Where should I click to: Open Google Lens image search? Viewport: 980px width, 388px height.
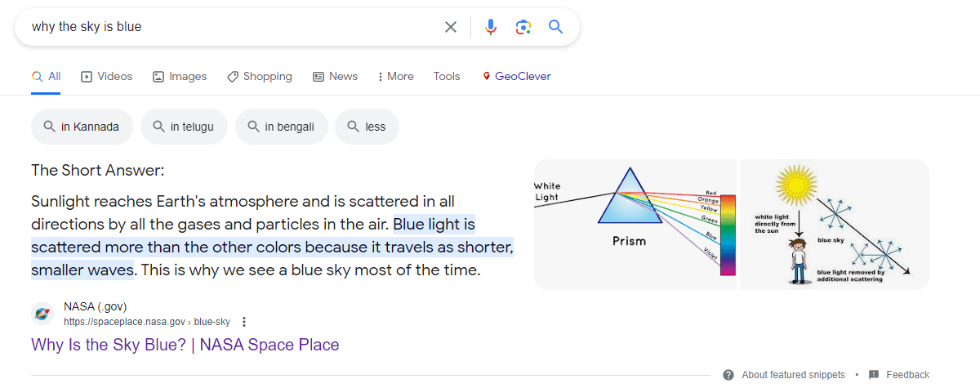tap(523, 27)
